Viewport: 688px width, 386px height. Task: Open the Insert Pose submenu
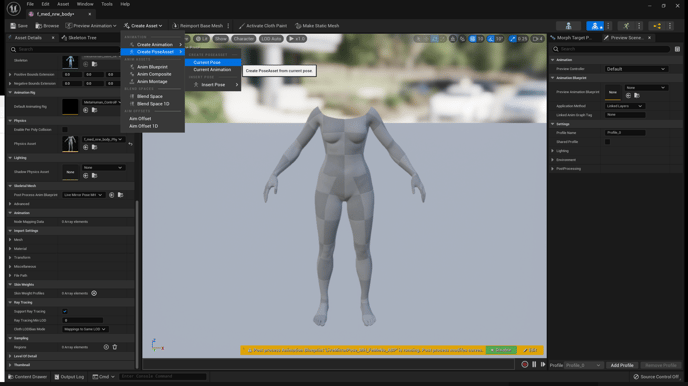(213, 85)
